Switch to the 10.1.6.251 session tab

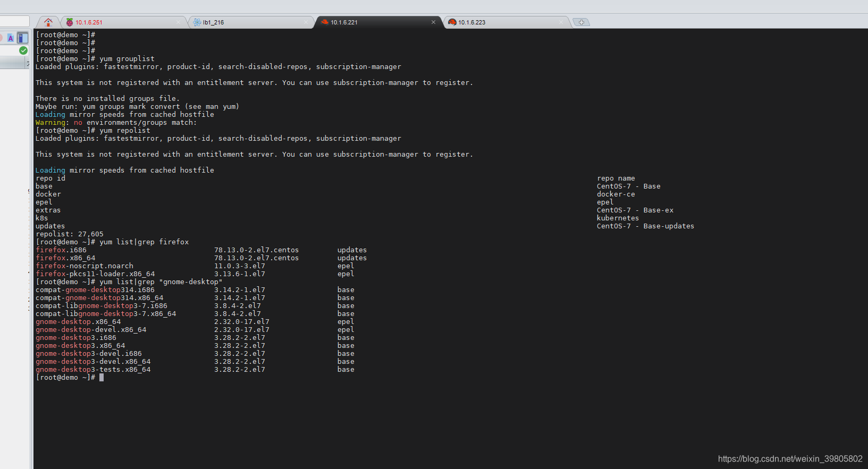(x=123, y=22)
